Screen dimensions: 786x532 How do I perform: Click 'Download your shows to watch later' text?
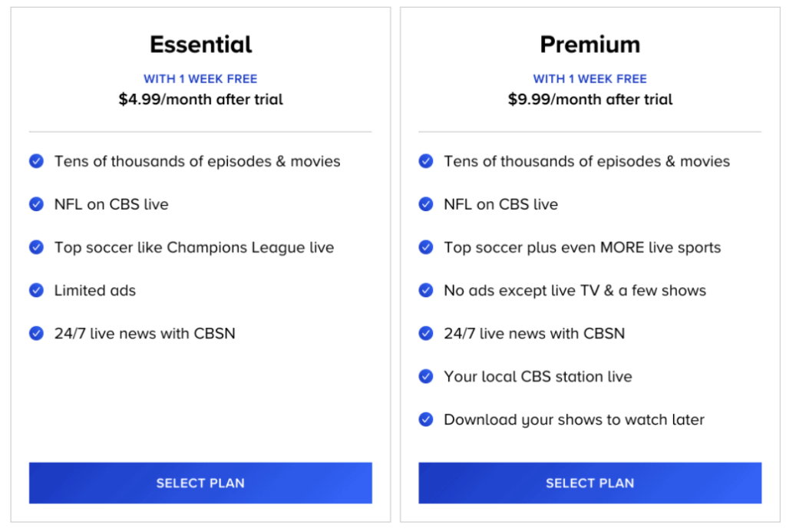point(573,419)
